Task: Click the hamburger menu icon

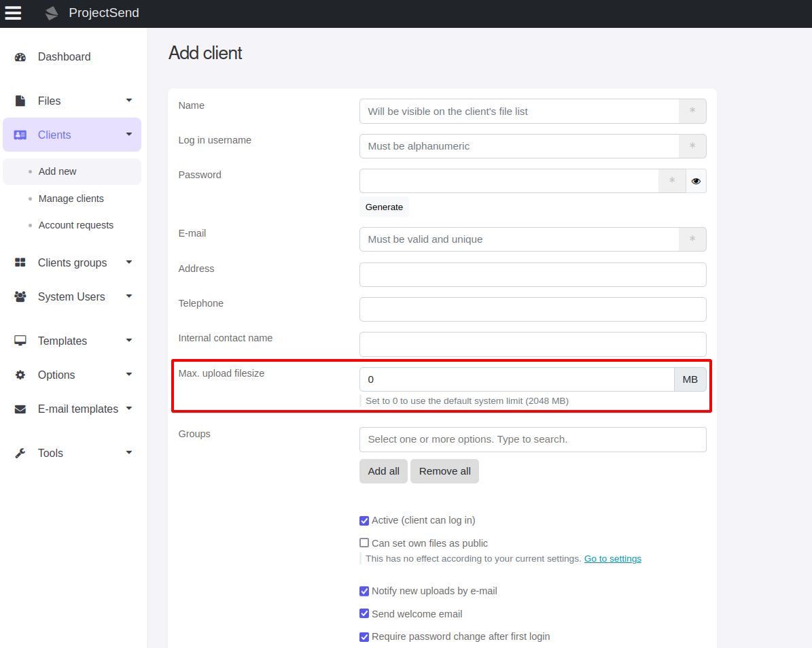Action: [x=13, y=13]
